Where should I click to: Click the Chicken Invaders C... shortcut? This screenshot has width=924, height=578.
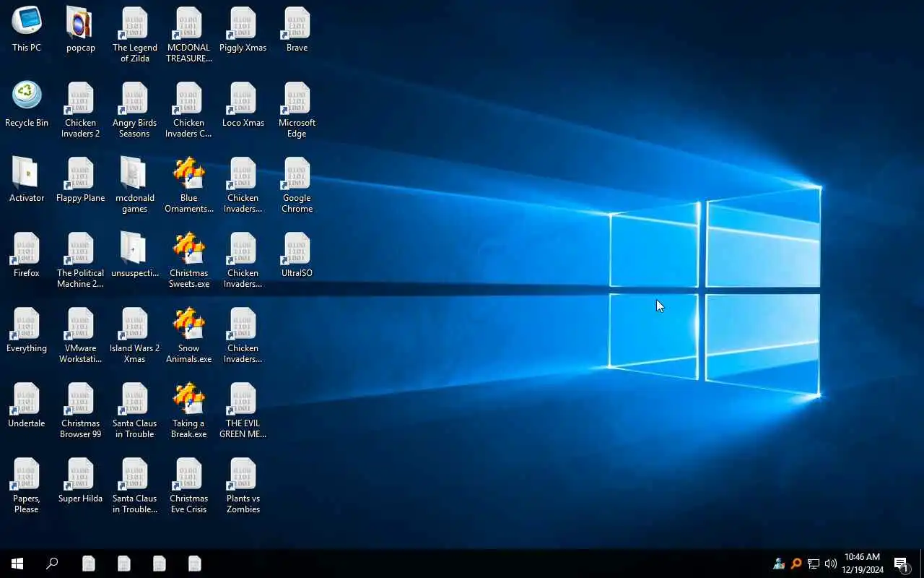[189, 109]
